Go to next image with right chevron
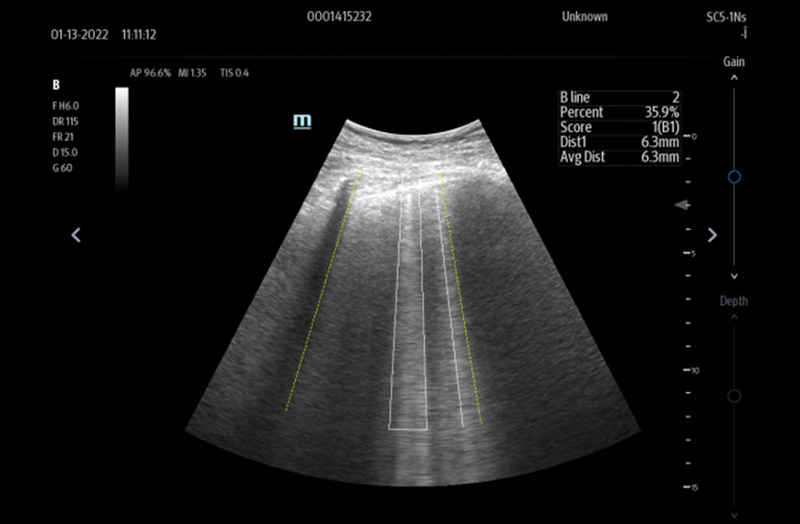 (x=712, y=235)
